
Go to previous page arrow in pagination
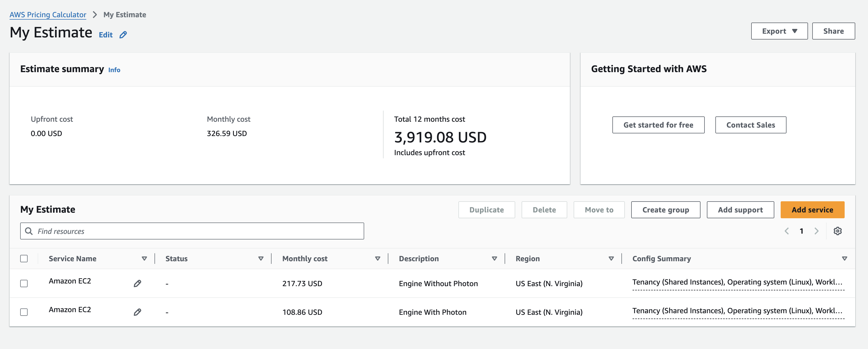tap(787, 231)
